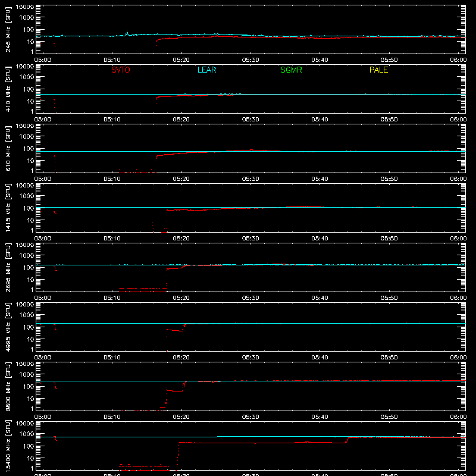The width and height of the screenshot is (476, 476).
Task: Click the red SVTO station legend label
Action: 121,70
